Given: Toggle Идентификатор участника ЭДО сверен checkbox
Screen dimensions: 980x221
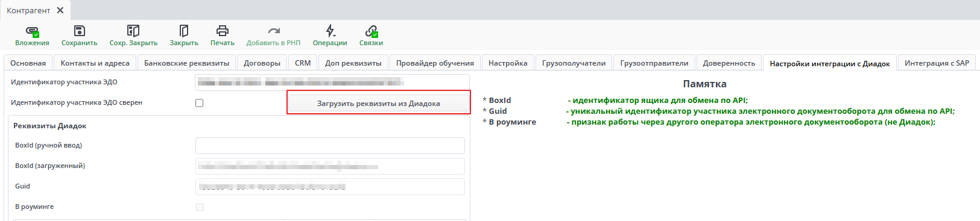Looking at the screenshot, I should 200,103.
